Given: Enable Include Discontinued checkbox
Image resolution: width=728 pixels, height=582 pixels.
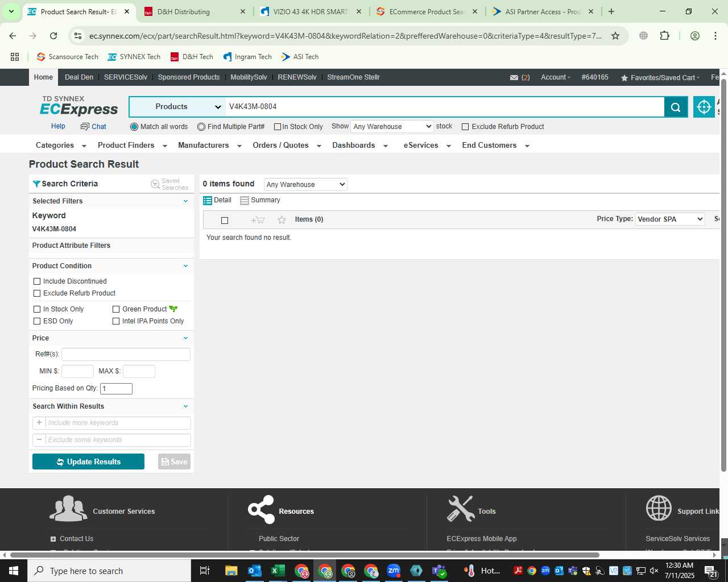Looking at the screenshot, I should click(37, 281).
